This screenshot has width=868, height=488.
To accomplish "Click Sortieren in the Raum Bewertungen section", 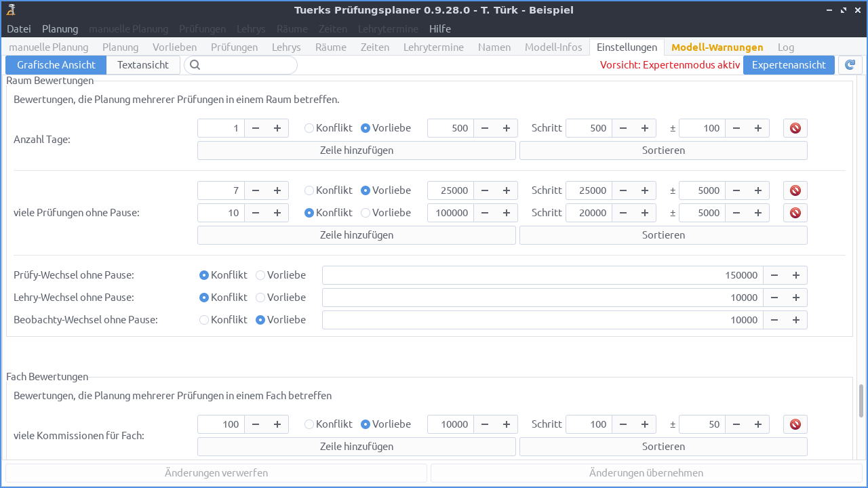I will point(663,150).
